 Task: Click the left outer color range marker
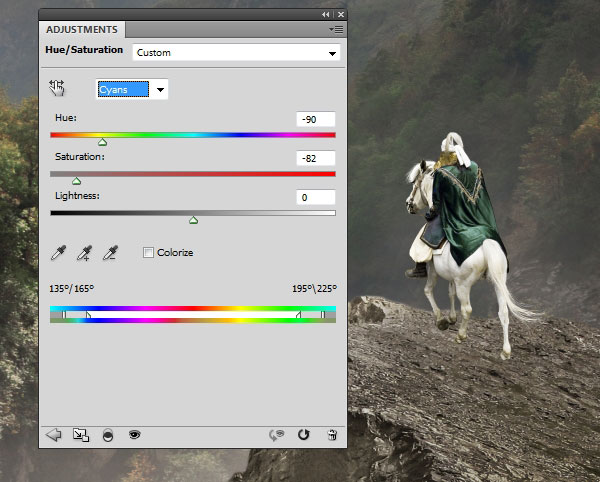(64, 315)
